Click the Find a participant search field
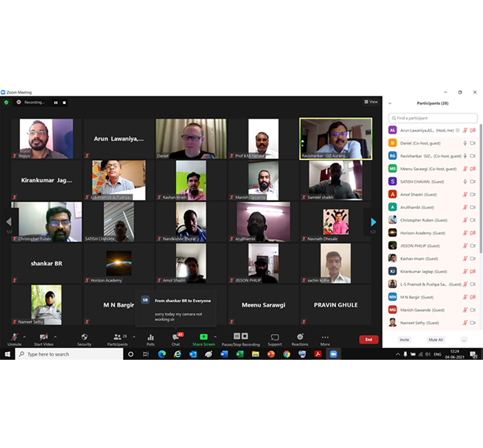483x448 pixels. click(433, 119)
